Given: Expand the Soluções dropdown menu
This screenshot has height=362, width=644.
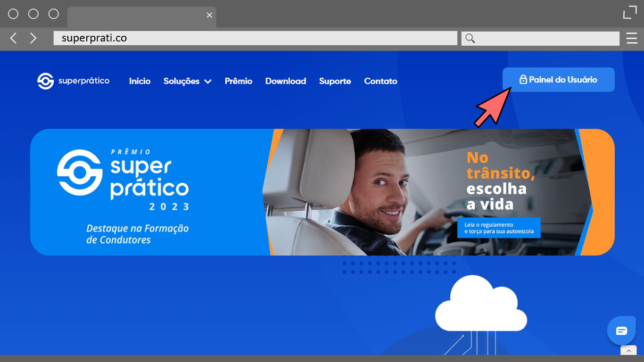Looking at the screenshot, I should [x=187, y=81].
